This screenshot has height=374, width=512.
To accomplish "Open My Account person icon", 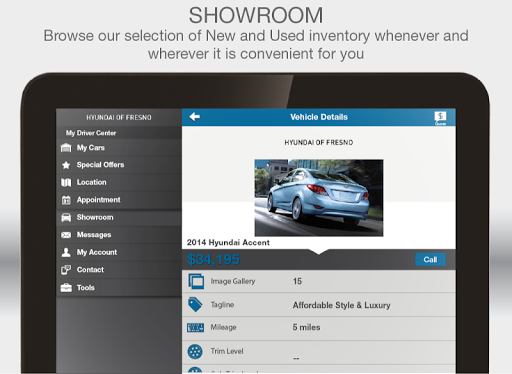I will coord(66,252).
